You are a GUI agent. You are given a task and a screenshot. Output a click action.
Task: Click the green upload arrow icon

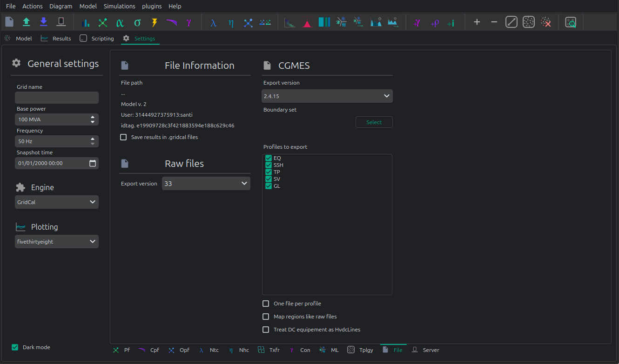tap(27, 22)
